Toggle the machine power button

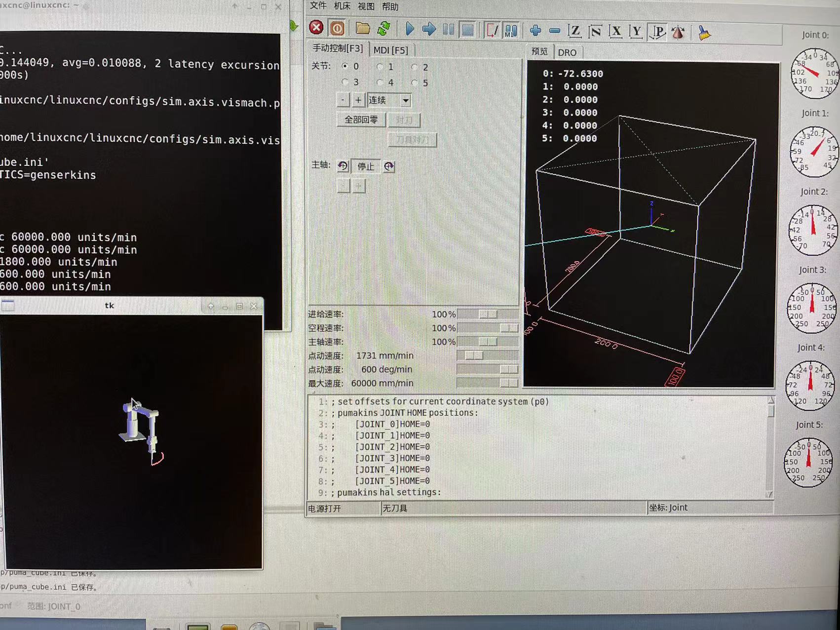coord(337,28)
